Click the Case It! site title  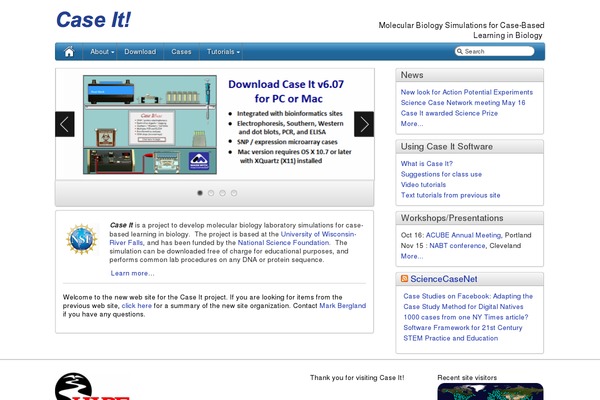(x=93, y=20)
